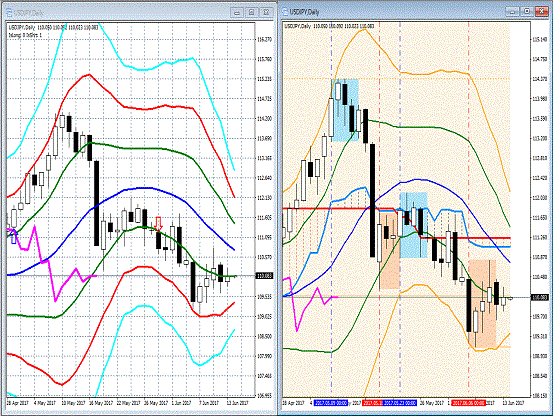The width and height of the screenshot is (553, 417).
Task: Click the 16 May 2017 date on left chart
Action: [101, 403]
